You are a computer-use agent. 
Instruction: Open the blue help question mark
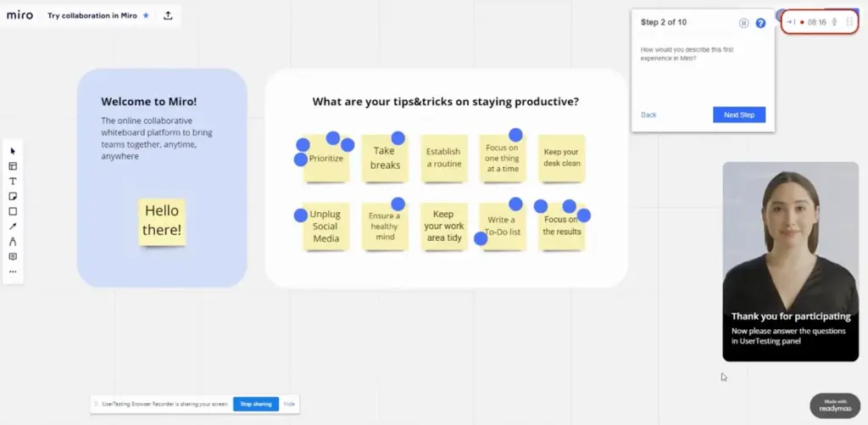click(760, 23)
